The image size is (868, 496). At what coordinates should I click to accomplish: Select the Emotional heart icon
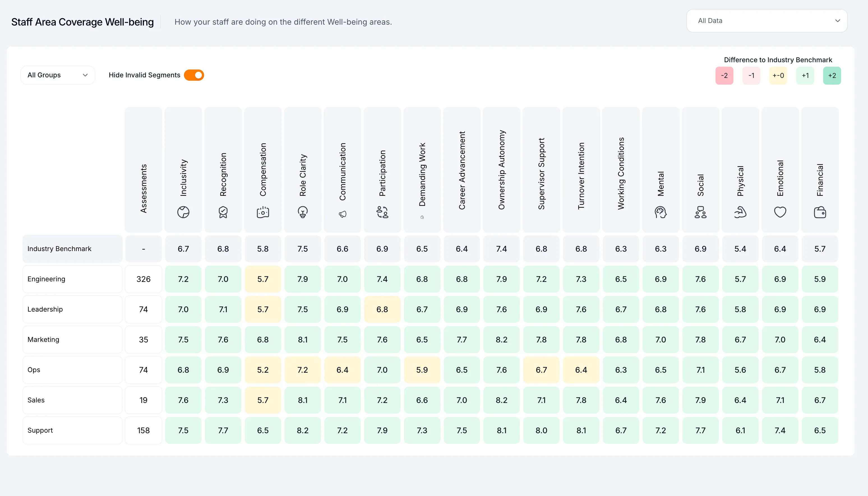tap(780, 212)
